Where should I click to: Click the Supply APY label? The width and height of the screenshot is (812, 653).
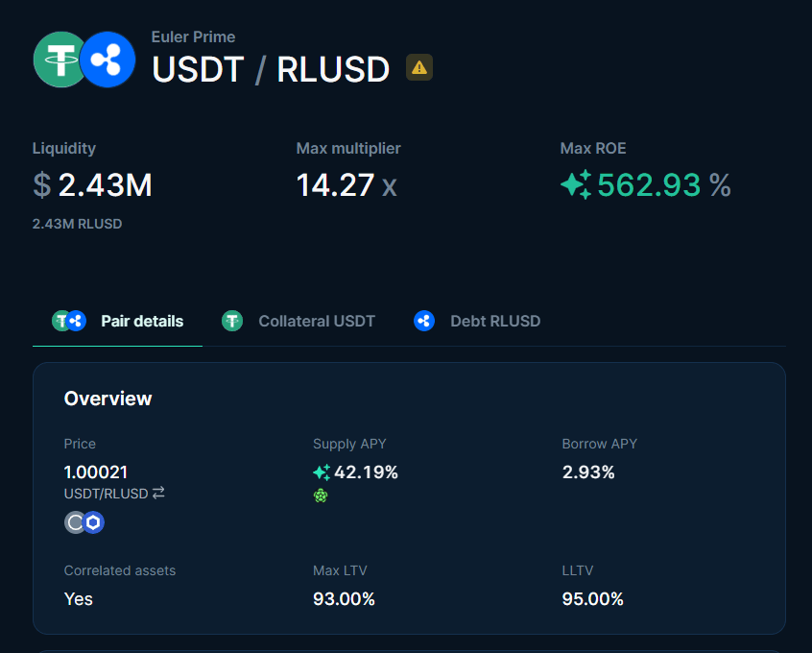349,445
